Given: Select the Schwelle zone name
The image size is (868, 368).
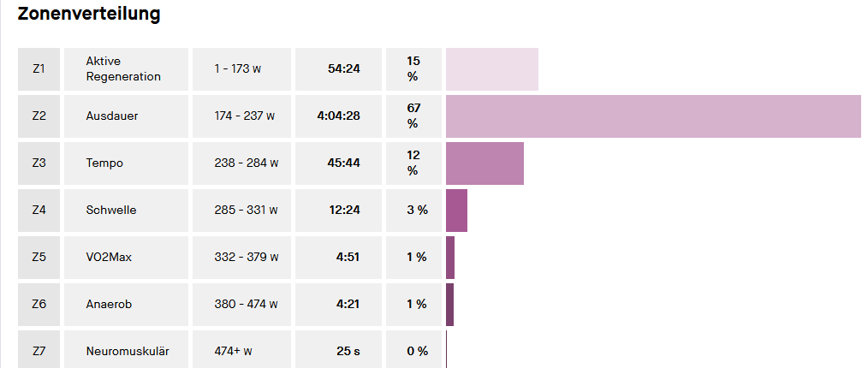Looking at the screenshot, I should pyautogui.click(x=111, y=211).
